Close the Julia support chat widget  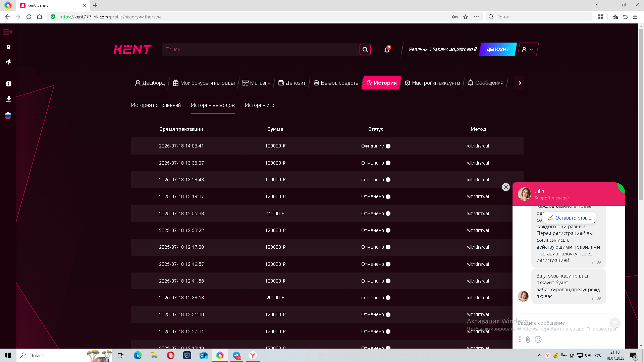click(506, 187)
